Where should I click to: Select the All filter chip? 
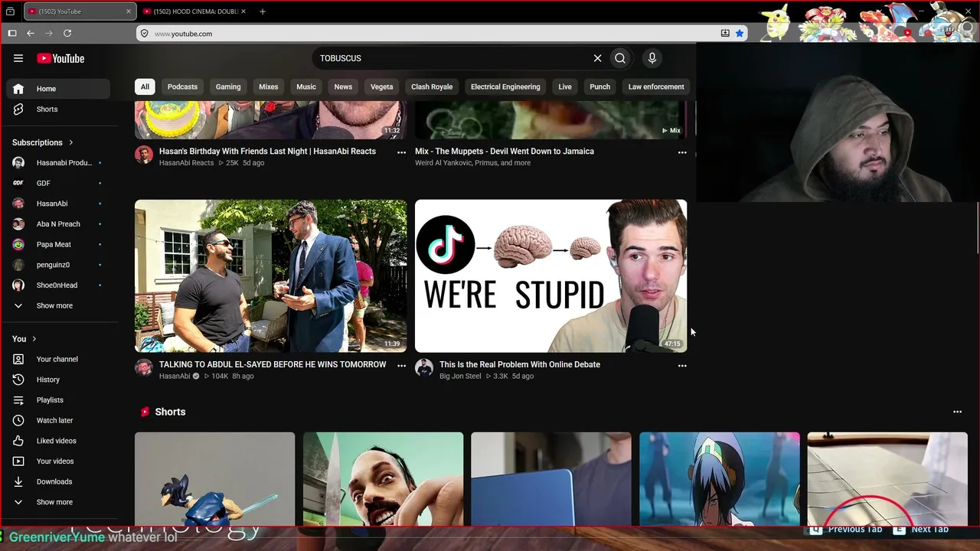145,86
